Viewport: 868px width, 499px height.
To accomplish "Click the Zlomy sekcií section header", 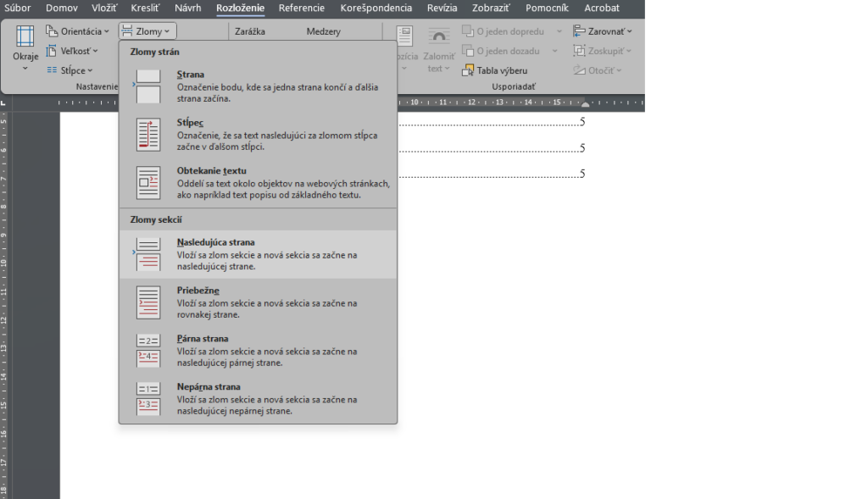I will coord(156,219).
